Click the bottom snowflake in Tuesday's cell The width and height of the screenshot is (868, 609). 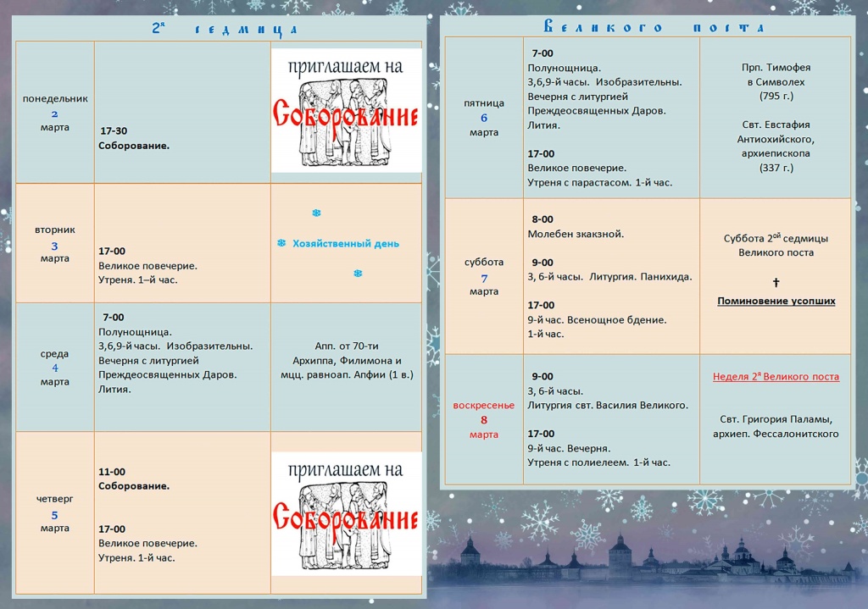(358, 274)
